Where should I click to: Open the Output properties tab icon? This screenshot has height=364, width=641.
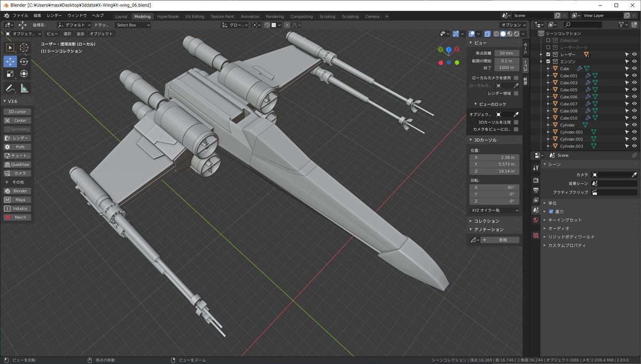[x=536, y=190]
